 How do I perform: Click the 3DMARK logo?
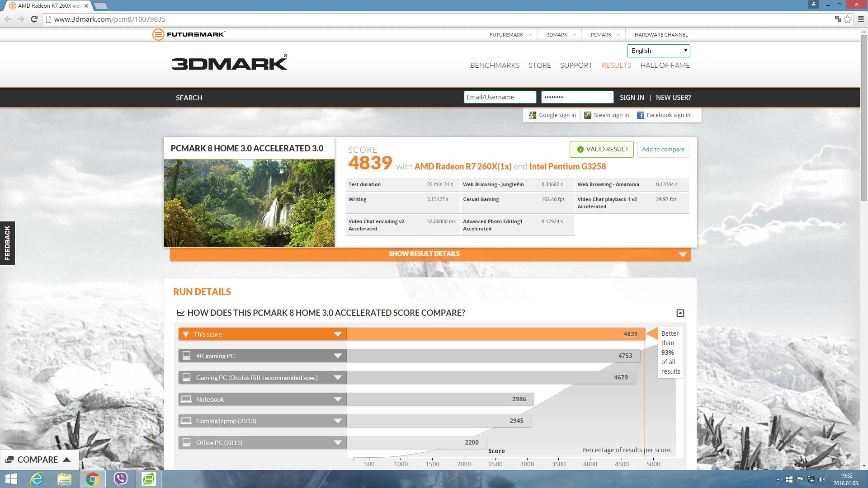(x=229, y=63)
